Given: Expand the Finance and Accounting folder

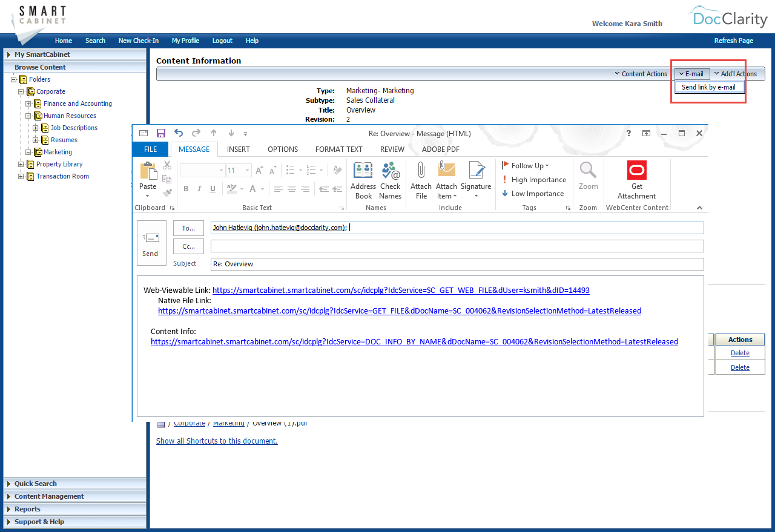Looking at the screenshot, I should (x=28, y=103).
